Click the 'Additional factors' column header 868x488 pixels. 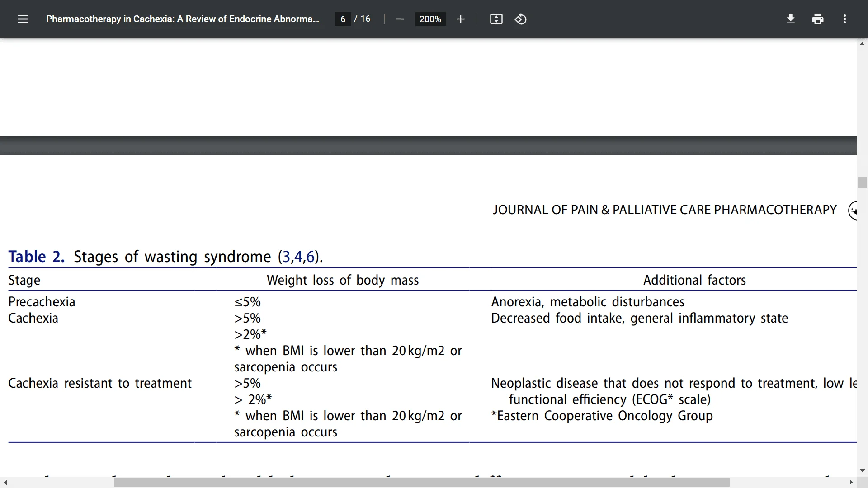pos(694,280)
